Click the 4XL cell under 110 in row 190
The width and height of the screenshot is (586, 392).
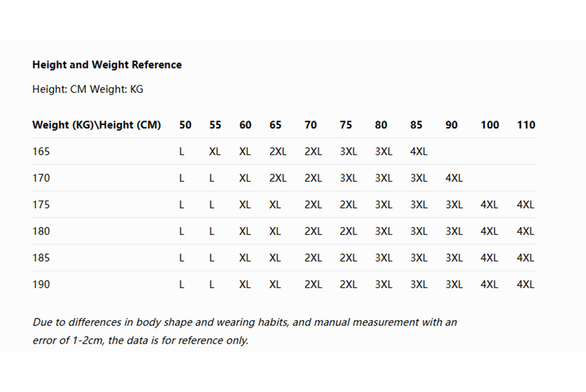tap(526, 285)
